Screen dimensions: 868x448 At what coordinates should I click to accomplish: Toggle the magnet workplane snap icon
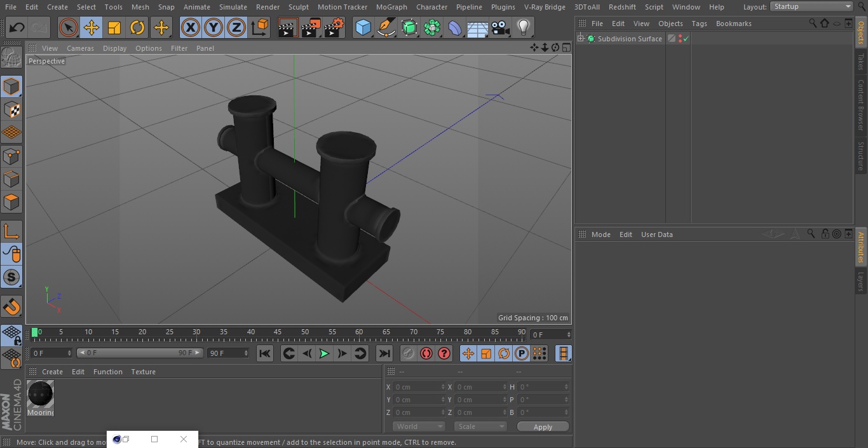(x=11, y=307)
